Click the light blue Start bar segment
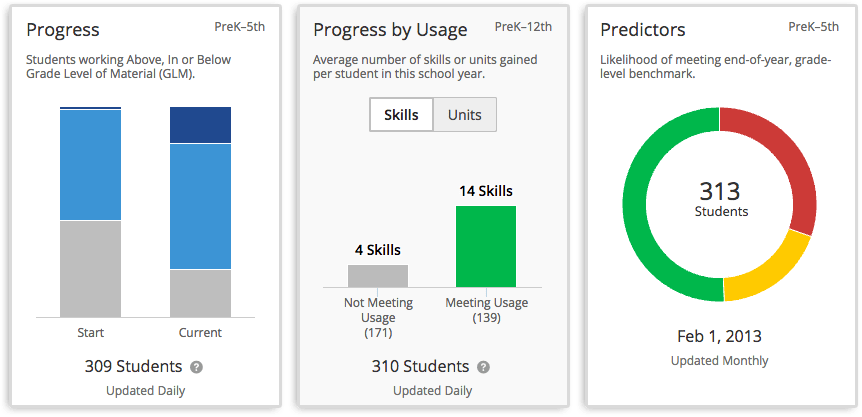862x417 pixels. click(90, 165)
